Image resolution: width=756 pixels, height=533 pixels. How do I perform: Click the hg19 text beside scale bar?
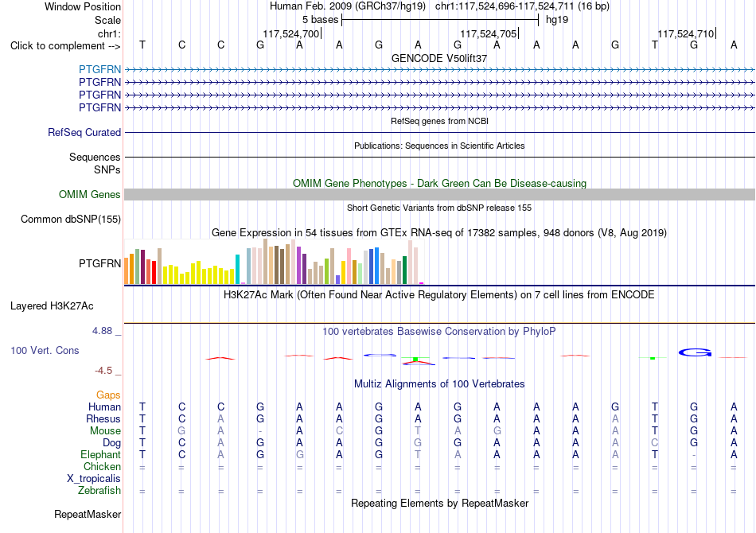pos(557,20)
